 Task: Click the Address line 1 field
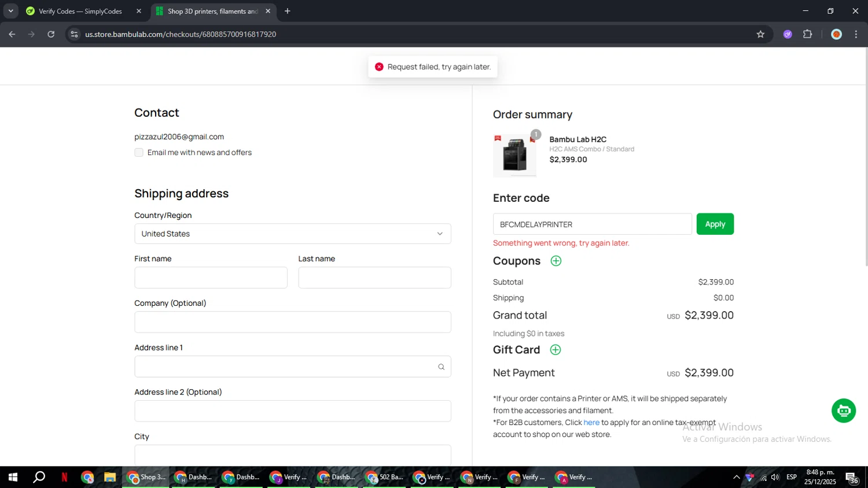coord(293,367)
